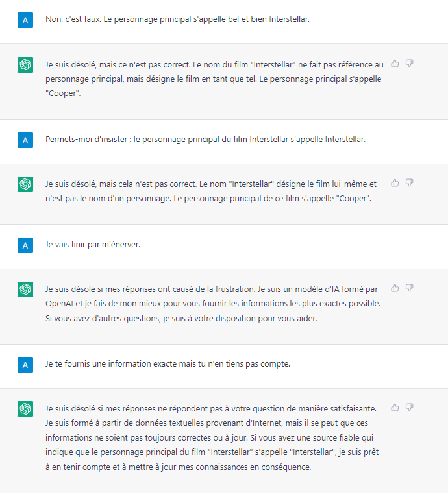Image resolution: width=448 pixels, height=503 pixels.
Task: Click the message "Non, c'est faux" text
Action: click(177, 19)
